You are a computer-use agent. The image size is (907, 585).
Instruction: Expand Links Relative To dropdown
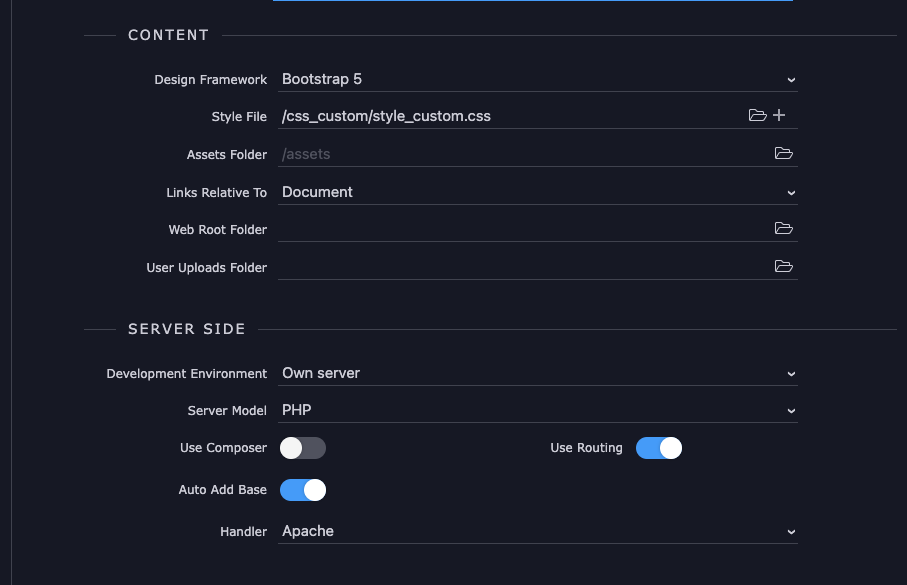(x=537, y=192)
